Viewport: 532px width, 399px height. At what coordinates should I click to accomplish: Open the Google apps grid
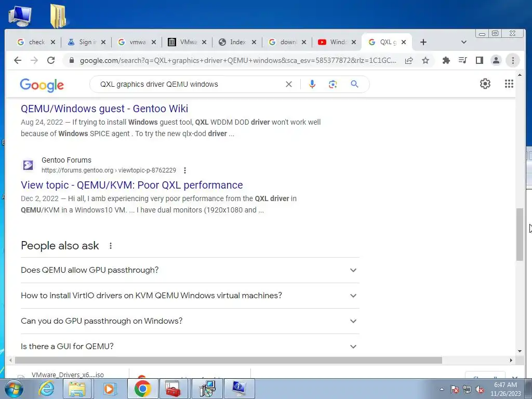point(509,84)
